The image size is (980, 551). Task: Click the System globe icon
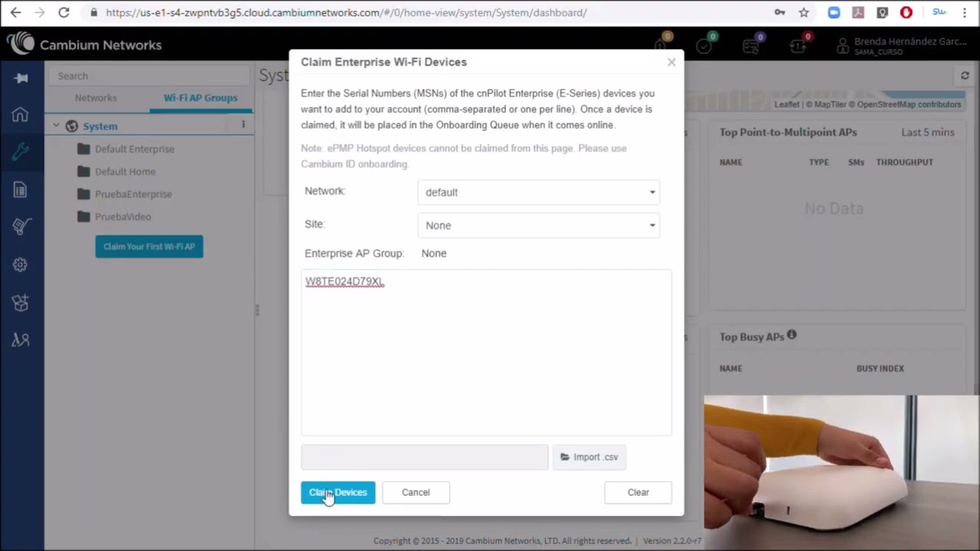[72, 126]
